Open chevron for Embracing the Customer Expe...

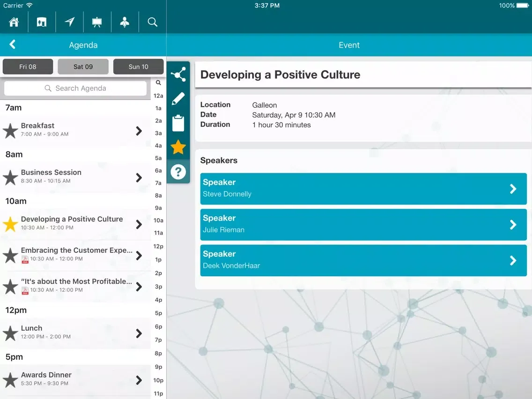click(x=139, y=256)
